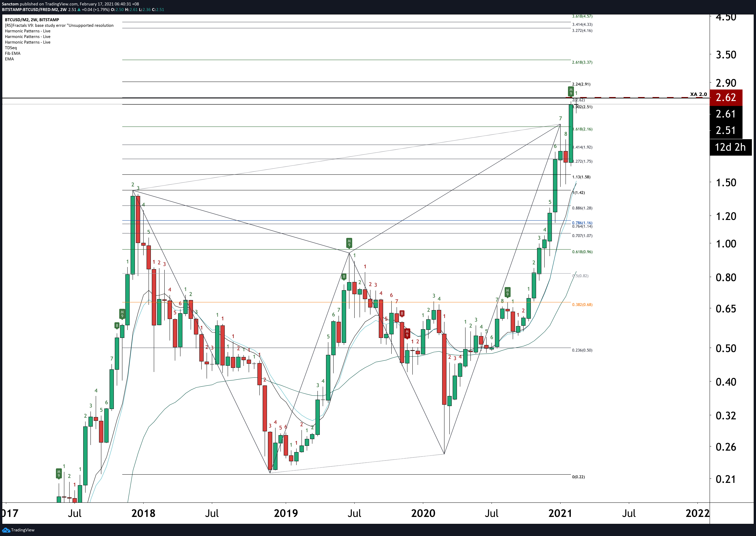The image size is (756, 536).
Task: Click the 2.61 price axis label
Action: point(726,114)
